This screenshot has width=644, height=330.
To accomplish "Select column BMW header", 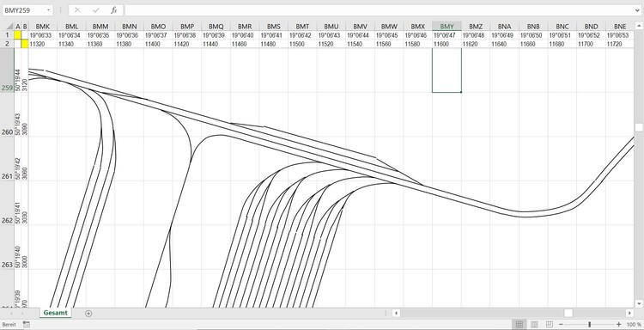I will pyautogui.click(x=389, y=27).
